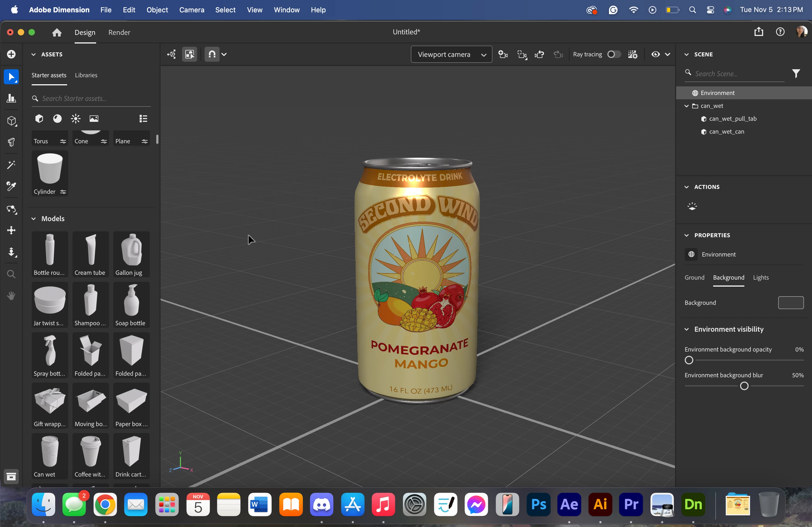The width and height of the screenshot is (812, 527).
Task: Toggle the render preview grid icon
Action: (633, 54)
